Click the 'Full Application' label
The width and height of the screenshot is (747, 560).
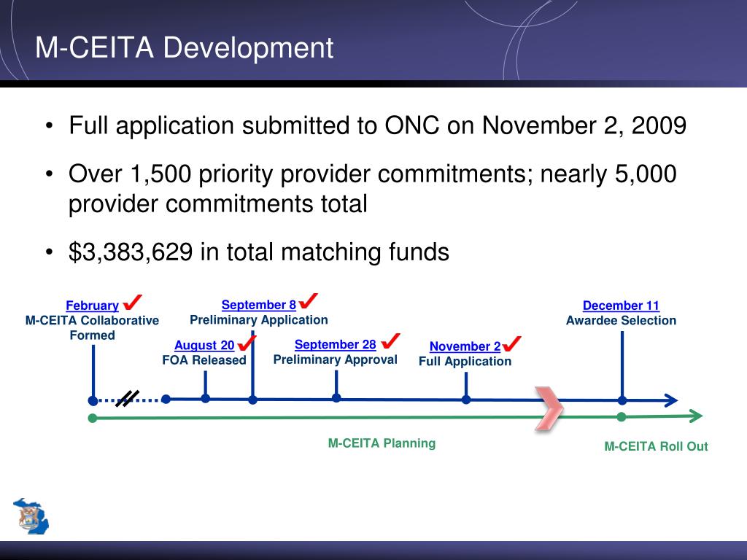click(x=465, y=362)
